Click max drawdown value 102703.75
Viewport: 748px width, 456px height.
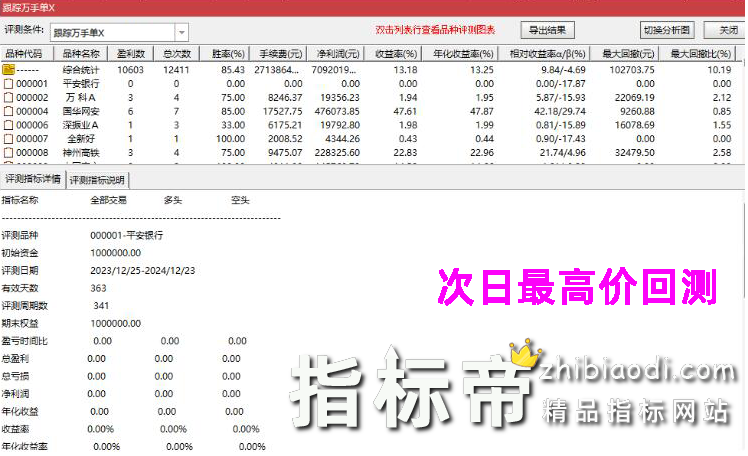(632, 70)
